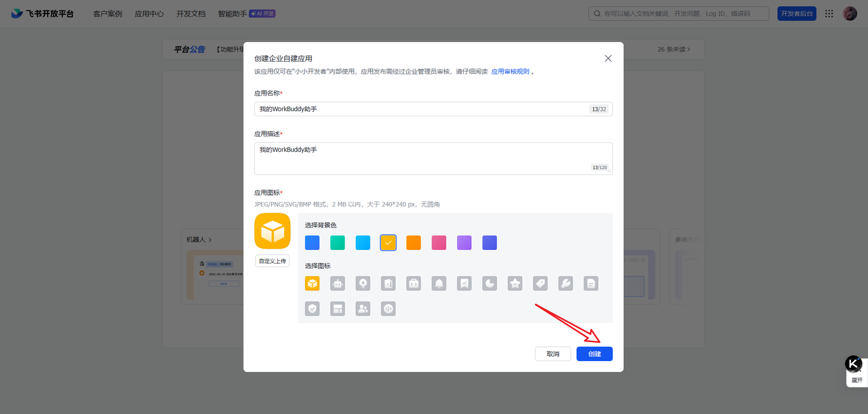Pick the blue background color

click(312, 243)
